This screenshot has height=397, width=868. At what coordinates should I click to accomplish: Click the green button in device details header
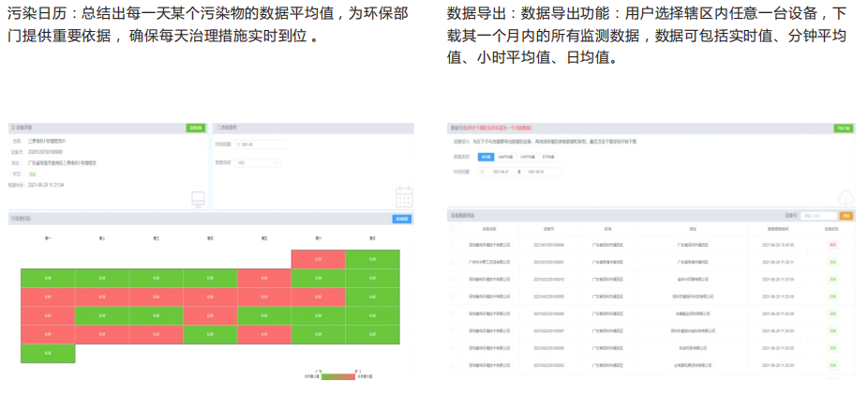point(195,127)
